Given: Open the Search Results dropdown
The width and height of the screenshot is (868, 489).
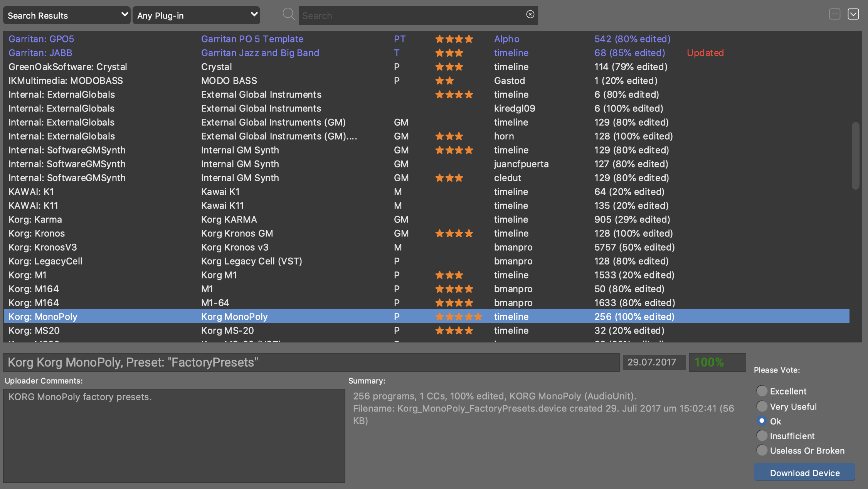Looking at the screenshot, I should coord(67,15).
